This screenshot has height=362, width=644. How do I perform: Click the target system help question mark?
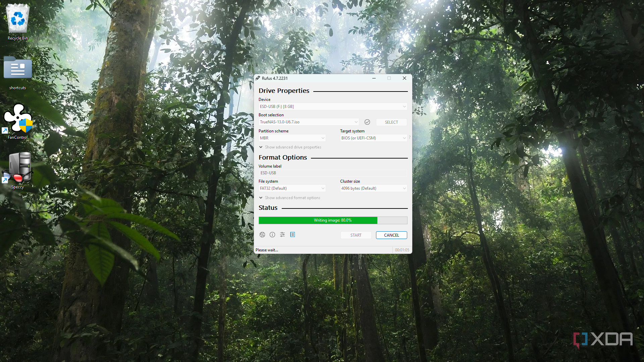pyautogui.click(x=410, y=137)
